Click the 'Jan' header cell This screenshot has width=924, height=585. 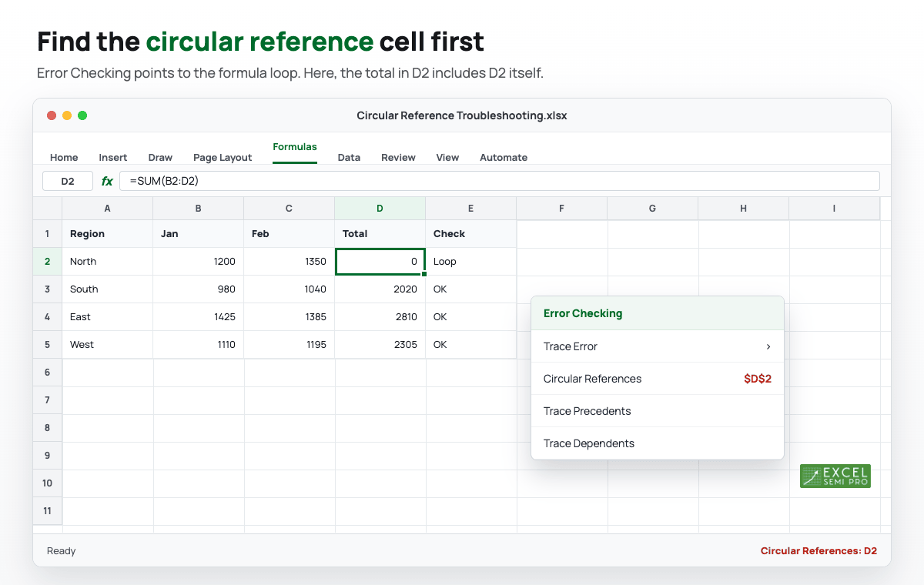(198, 233)
